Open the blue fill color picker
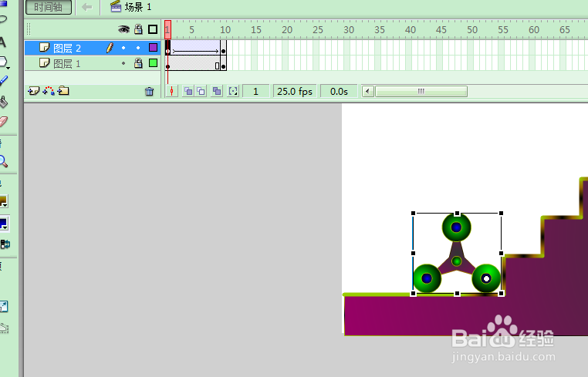This screenshot has width=588, height=377. pos(4,224)
